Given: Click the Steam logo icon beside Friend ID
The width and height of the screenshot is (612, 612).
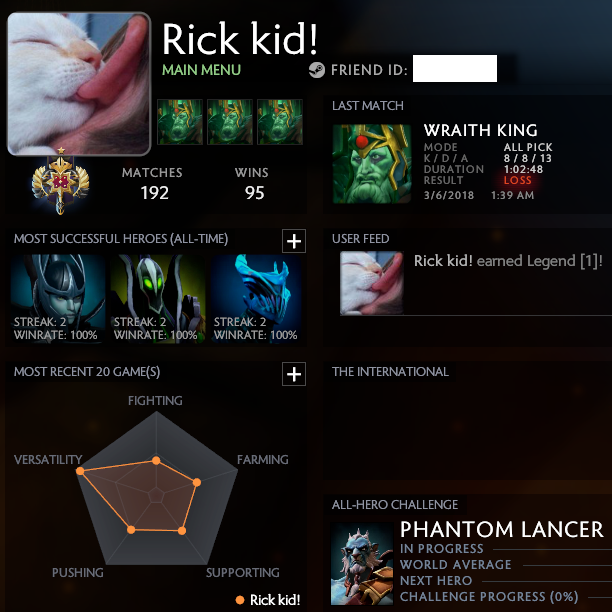Looking at the screenshot, I should (x=317, y=70).
